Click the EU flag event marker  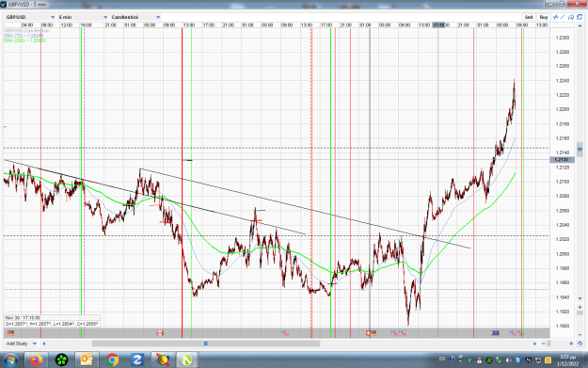point(495,333)
